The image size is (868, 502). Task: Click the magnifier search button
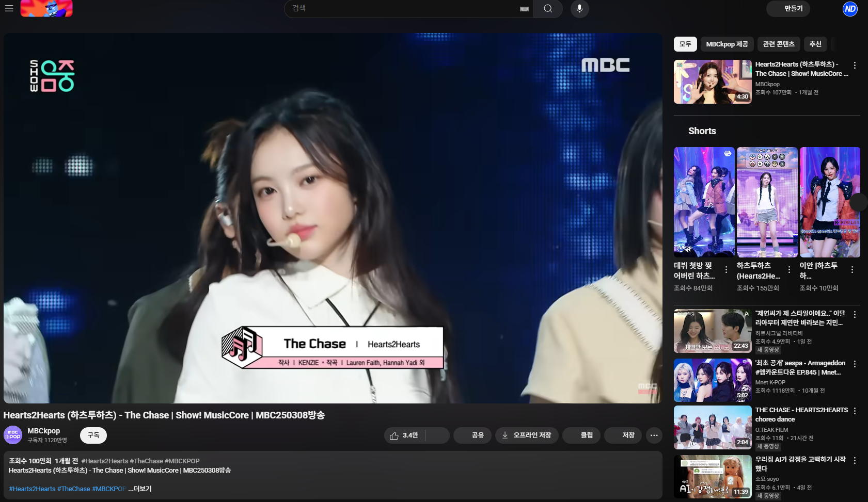point(548,9)
